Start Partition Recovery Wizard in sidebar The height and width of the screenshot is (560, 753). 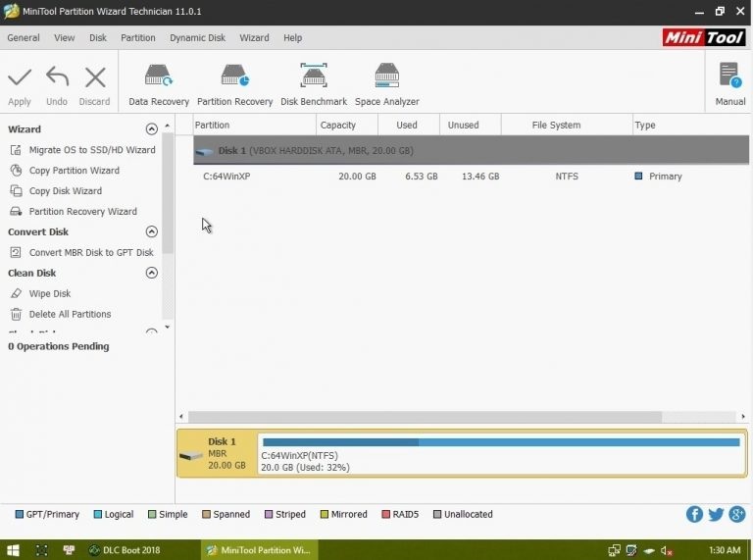pos(73,211)
